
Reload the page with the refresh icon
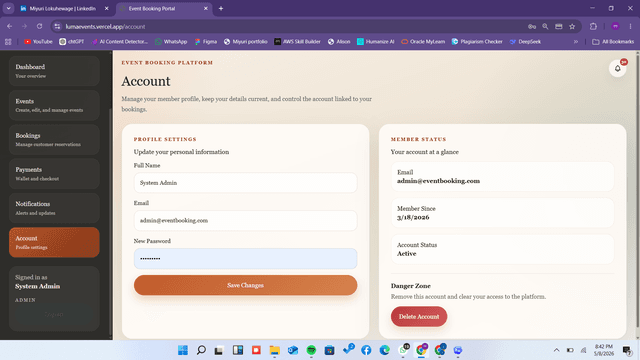click(x=40, y=27)
